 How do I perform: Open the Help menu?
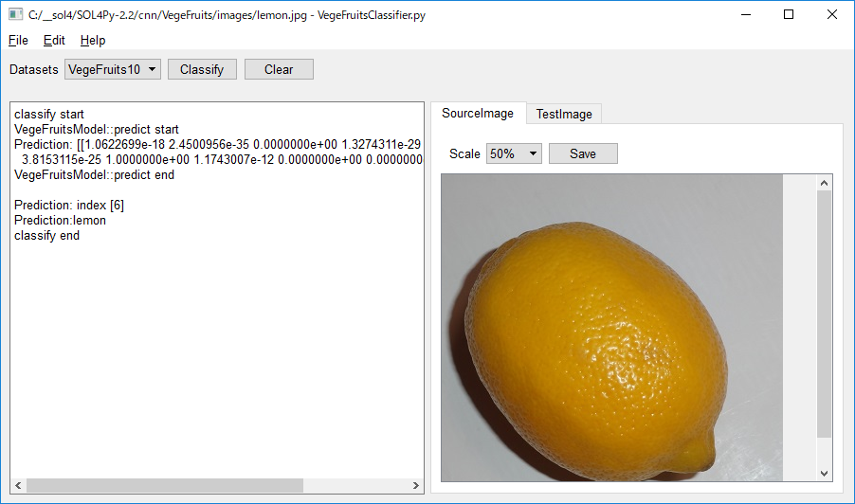[93, 41]
